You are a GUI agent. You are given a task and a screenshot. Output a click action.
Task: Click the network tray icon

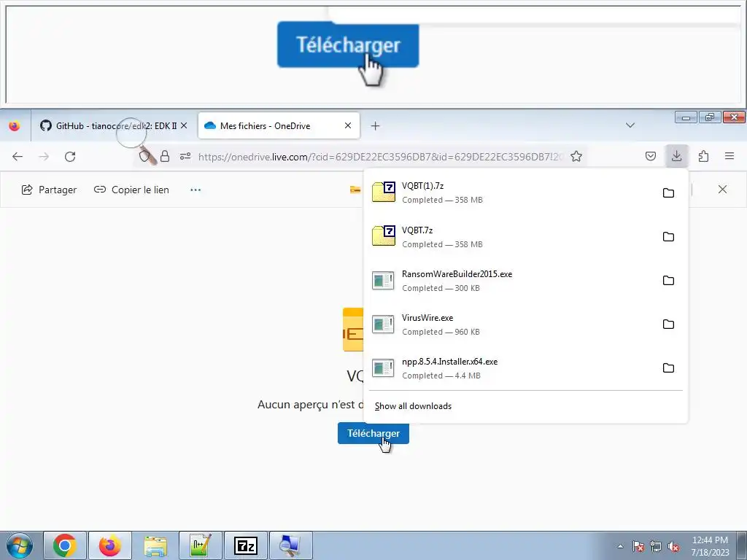tap(656, 546)
